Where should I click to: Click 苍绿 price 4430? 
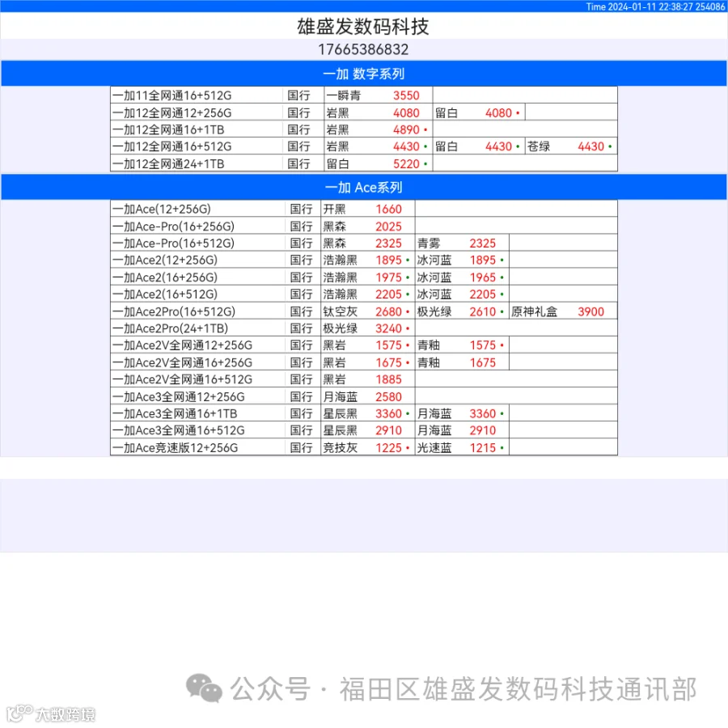(591, 146)
